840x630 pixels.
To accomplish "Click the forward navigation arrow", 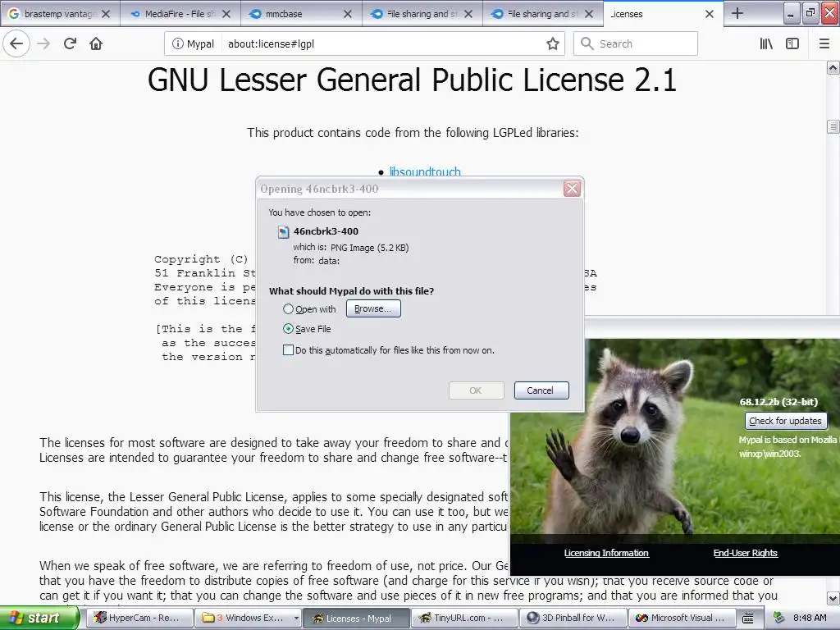I will click(x=43, y=43).
